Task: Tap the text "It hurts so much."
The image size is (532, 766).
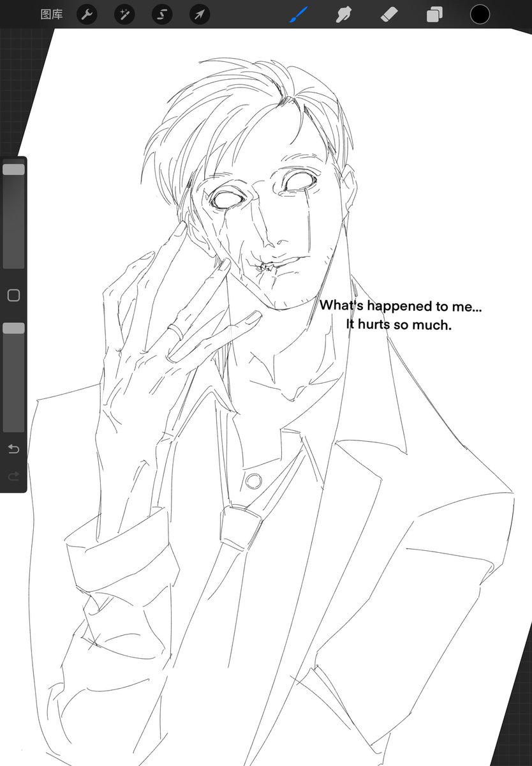Action: (x=399, y=324)
